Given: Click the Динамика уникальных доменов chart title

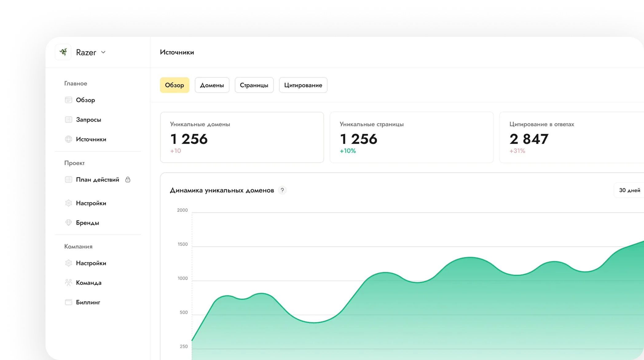Looking at the screenshot, I should point(222,190).
